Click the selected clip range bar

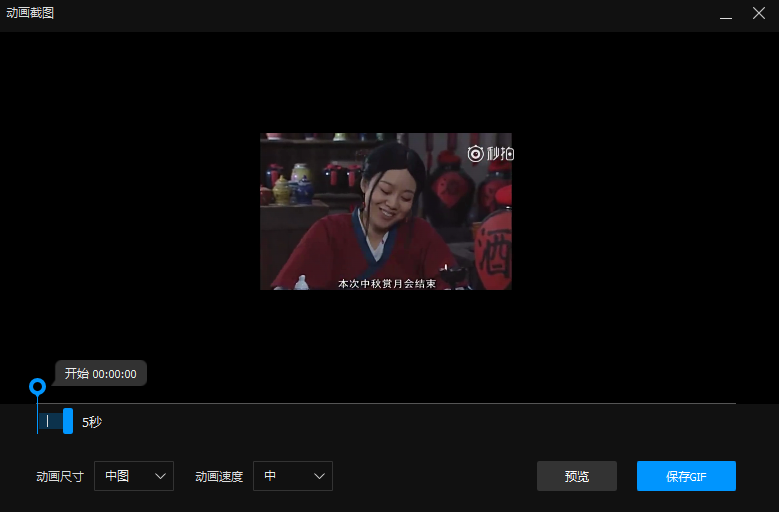51,421
